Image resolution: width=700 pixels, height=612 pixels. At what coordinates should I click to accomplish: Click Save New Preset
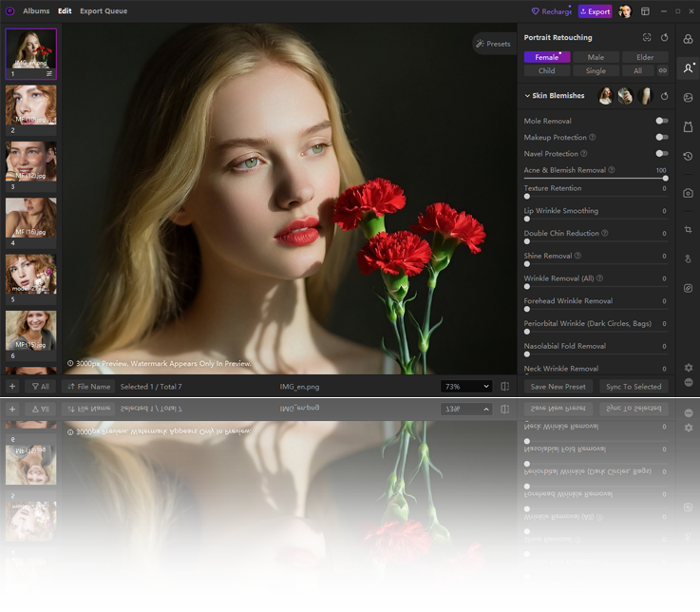pyautogui.click(x=558, y=387)
